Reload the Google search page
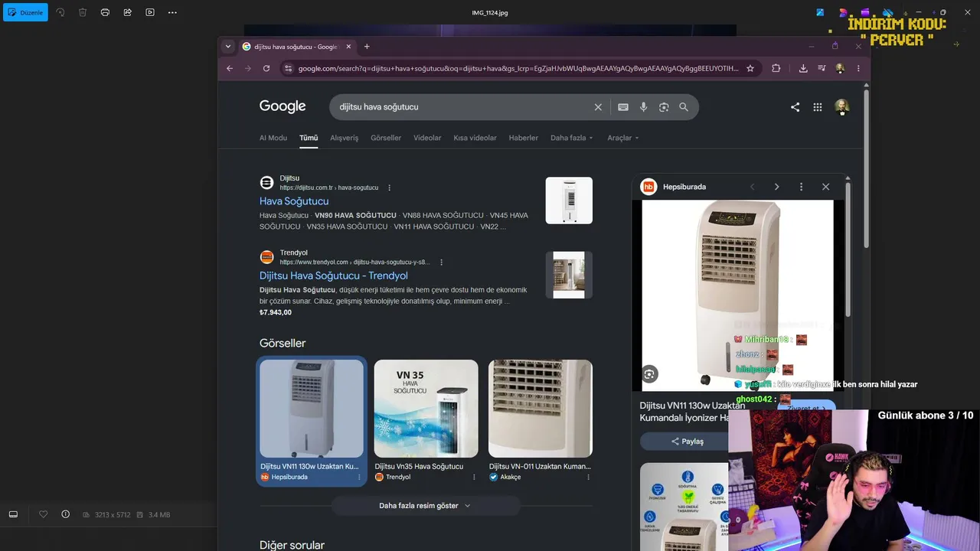980x551 pixels. pos(266,68)
